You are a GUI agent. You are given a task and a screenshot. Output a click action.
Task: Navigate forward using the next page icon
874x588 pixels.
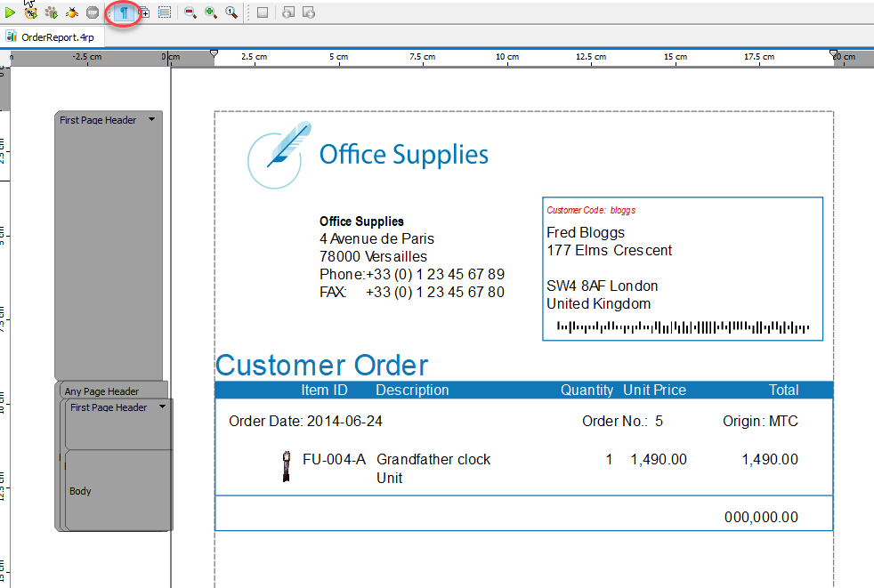309,12
